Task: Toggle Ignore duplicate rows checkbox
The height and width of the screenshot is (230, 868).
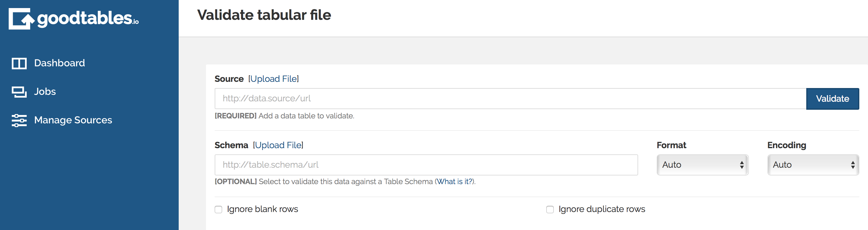Action: (550, 210)
